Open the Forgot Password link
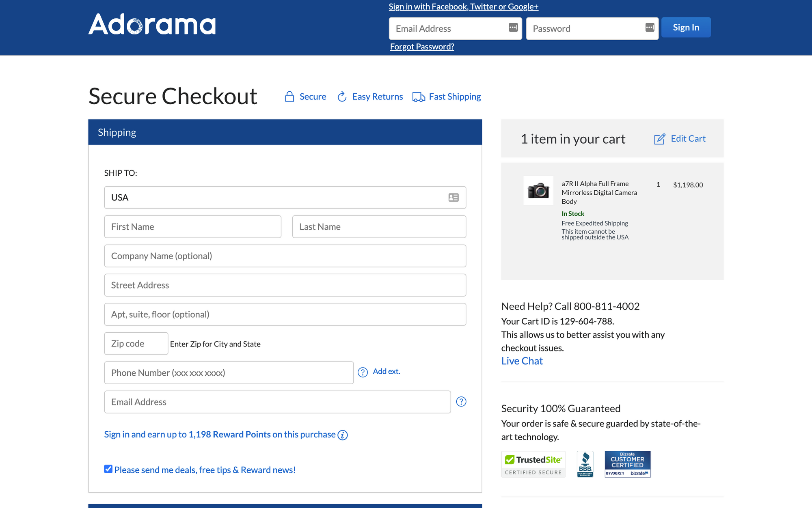812x508 pixels. point(422,47)
